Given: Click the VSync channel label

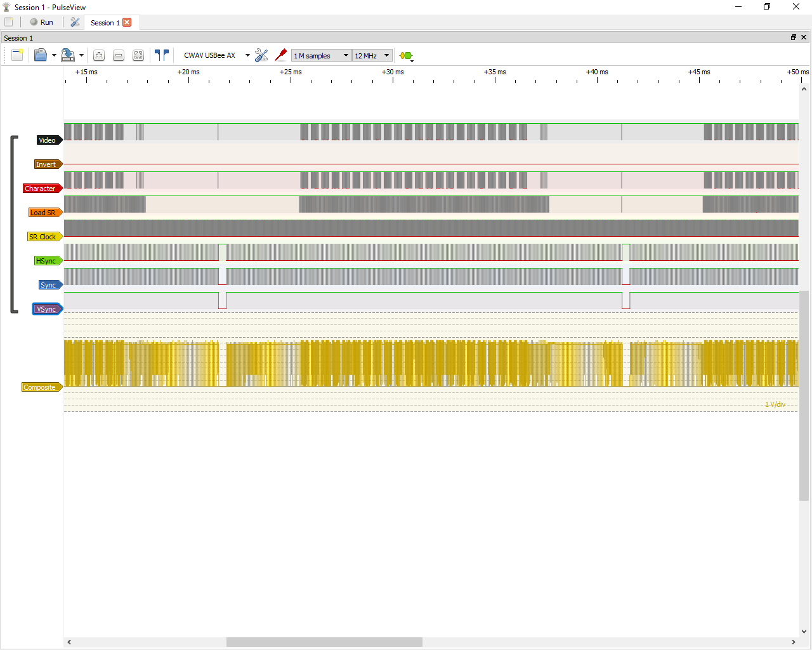Looking at the screenshot, I should pyautogui.click(x=48, y=309).
